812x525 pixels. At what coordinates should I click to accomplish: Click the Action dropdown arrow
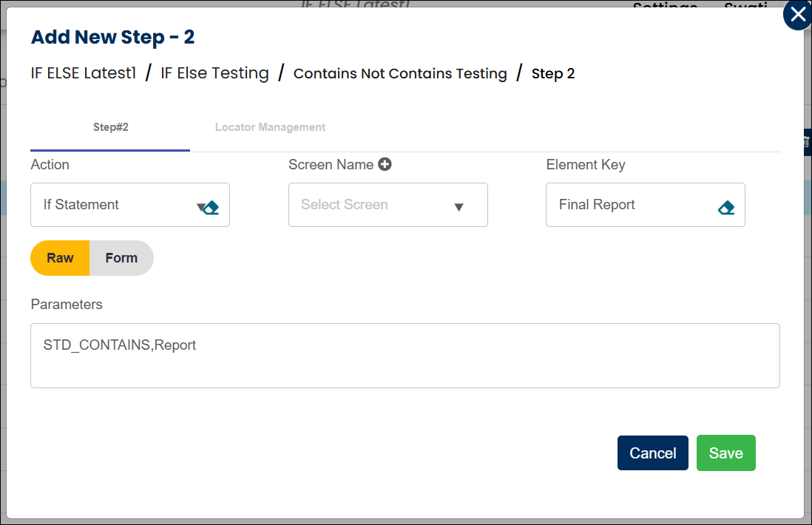[x=200, y=208]
